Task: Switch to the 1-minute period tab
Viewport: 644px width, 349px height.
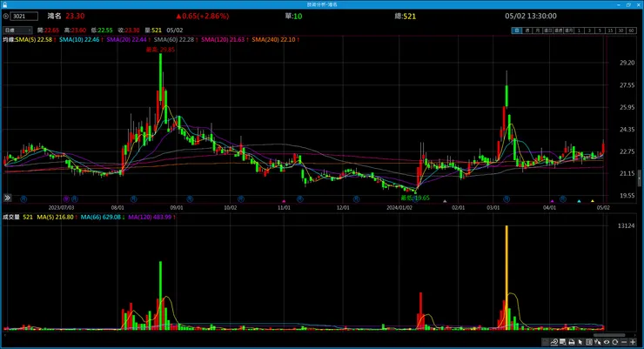Action: pos(579,30)
